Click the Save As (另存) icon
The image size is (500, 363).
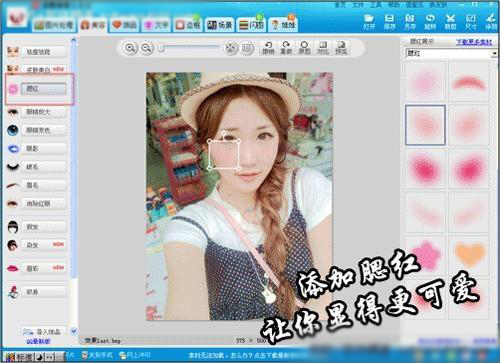coord(410,22)
